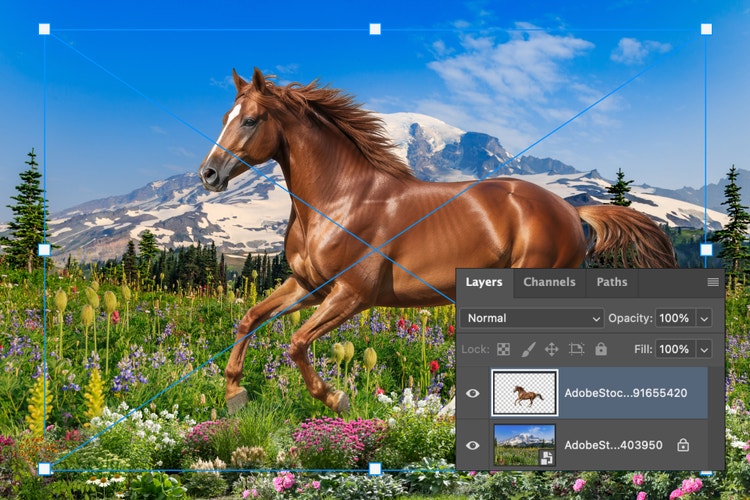Expand the Fill slider arrow

(x=704, y=350)
